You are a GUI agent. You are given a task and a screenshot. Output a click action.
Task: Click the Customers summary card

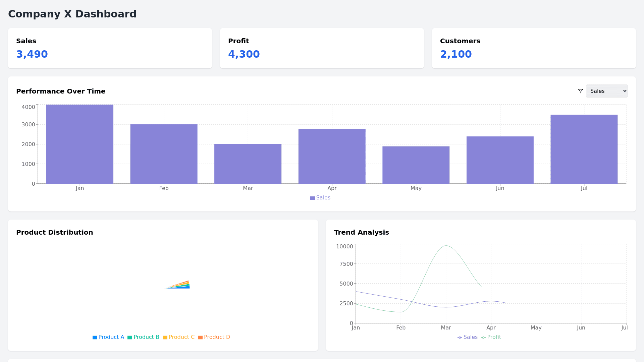tap(534, 48)
